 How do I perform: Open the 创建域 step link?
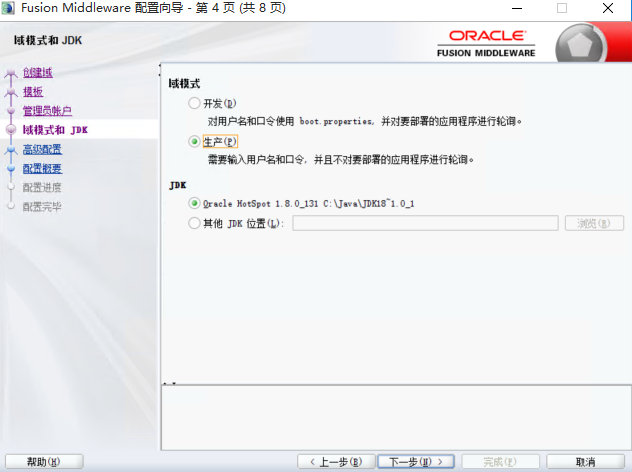tap(37, 73)
